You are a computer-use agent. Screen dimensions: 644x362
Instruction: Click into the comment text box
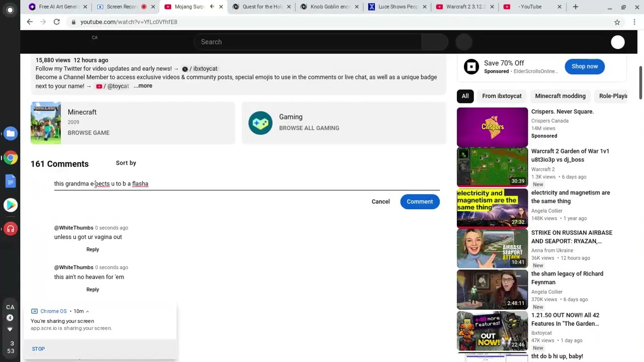pos(247,184)
